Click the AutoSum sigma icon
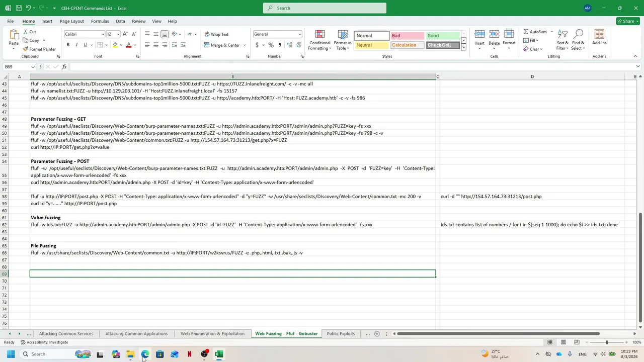Screen dimensions: 644x362 (x=526, y=32)
